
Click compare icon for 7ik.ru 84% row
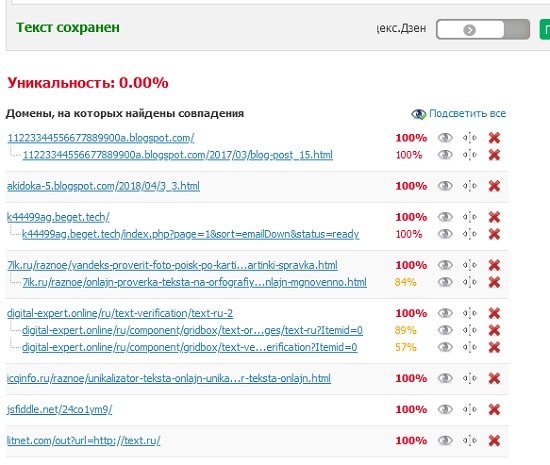pyautogui.click(x=470, y=282)
